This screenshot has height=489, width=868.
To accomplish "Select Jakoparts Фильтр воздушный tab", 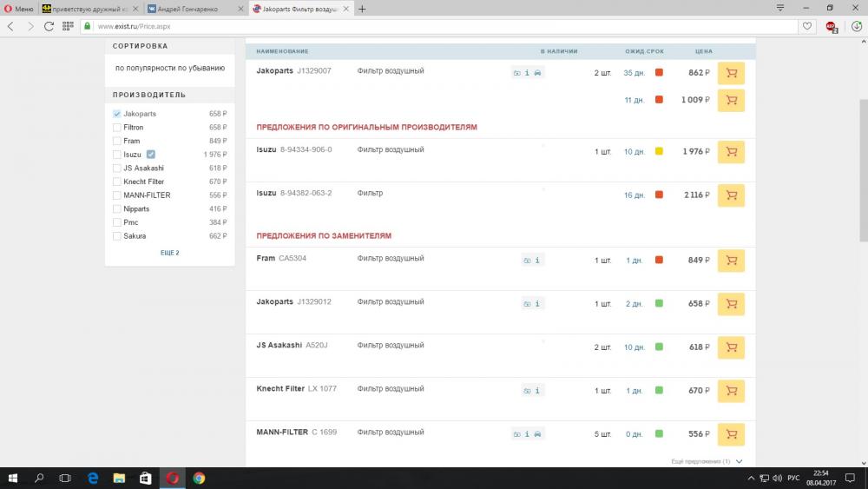I will pyautogui.click(x=299, y=9).
